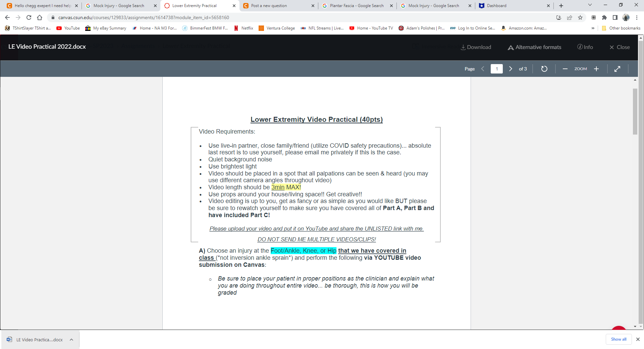644x349 pixels.
Task: Reload the Canvas page
Action: 29,17
